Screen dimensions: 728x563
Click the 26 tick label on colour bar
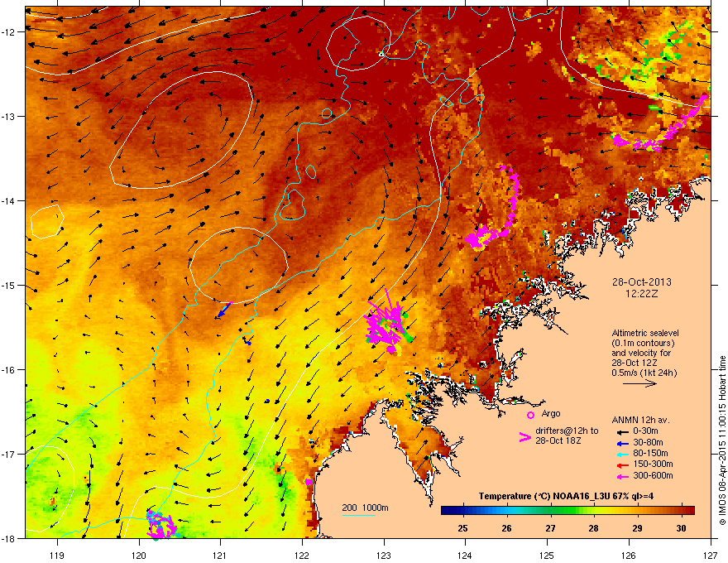click(x=506, y=528)
